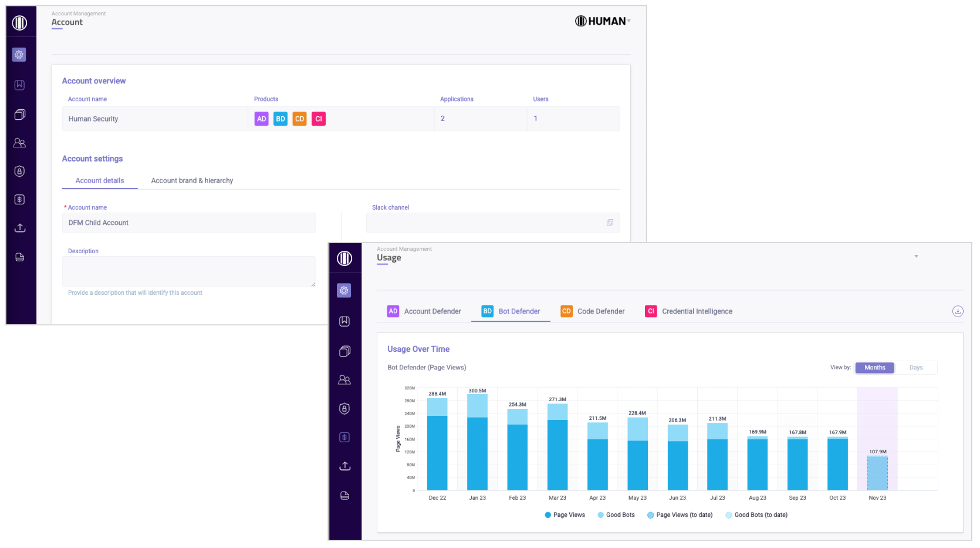Download usage data with the download icon
This screenshot has width=980, height=548.
point(958,311)
